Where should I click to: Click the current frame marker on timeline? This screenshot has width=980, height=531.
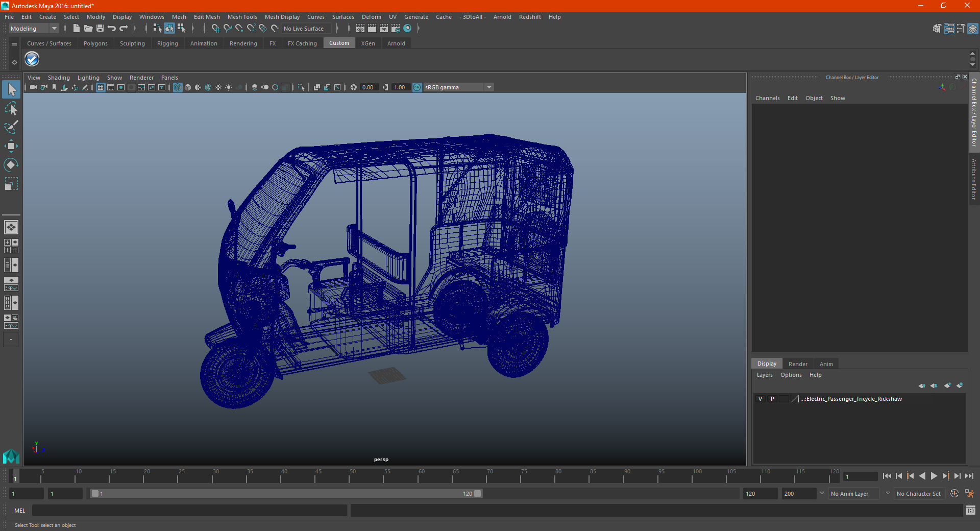pos(15,476)
